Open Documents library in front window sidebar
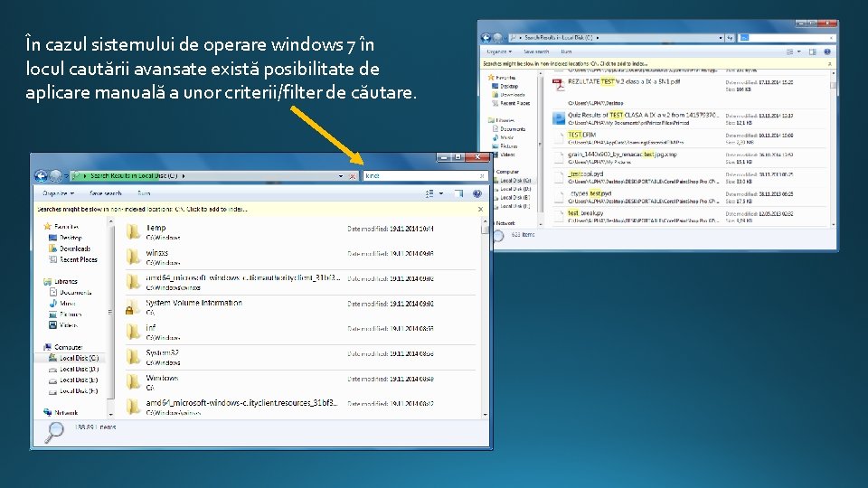 pyautogui.click(x=75, y=292)
